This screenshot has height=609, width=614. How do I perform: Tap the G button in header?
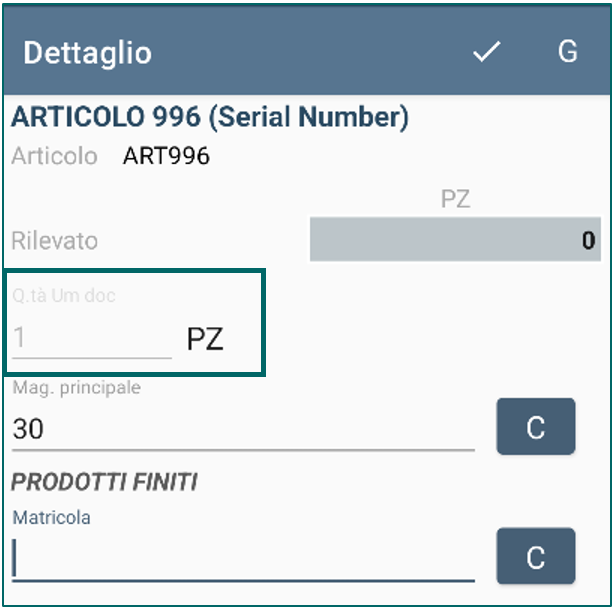567,51
